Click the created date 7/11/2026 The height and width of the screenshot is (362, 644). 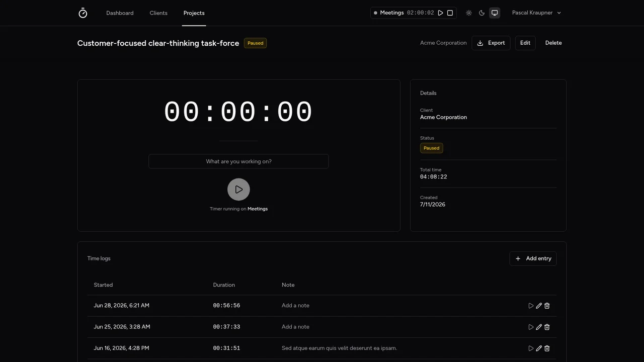pos(433,205)
